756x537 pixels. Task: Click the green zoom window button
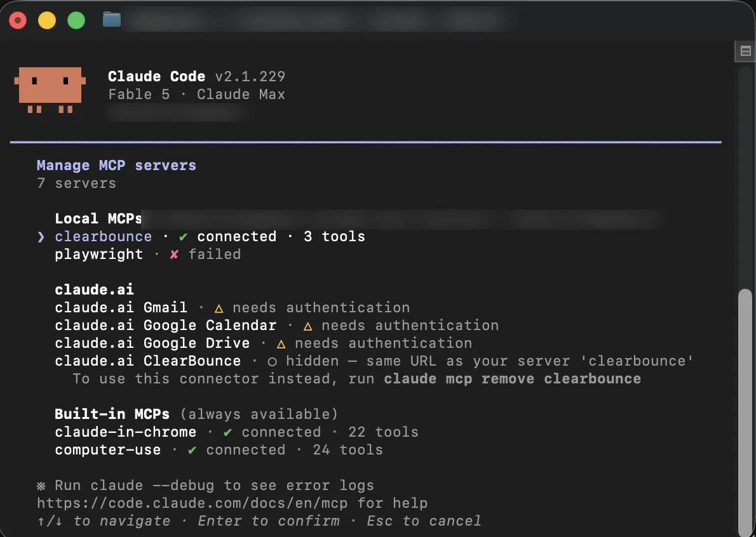(x=76, y=20)
